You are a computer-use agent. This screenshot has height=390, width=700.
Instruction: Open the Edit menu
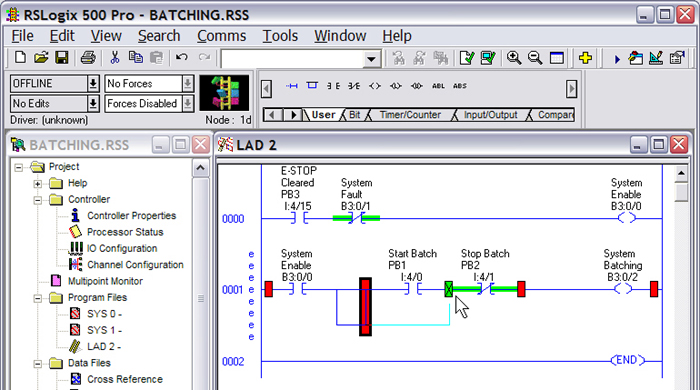click(62, 36)
